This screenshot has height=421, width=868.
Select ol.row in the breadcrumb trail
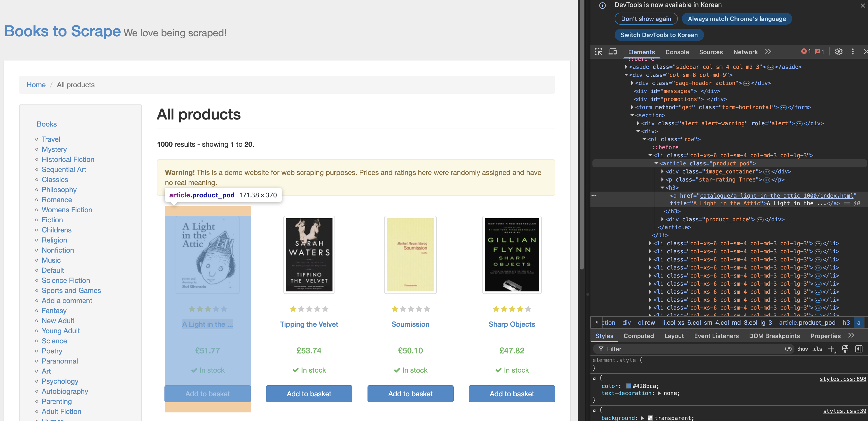coord(646,323)
